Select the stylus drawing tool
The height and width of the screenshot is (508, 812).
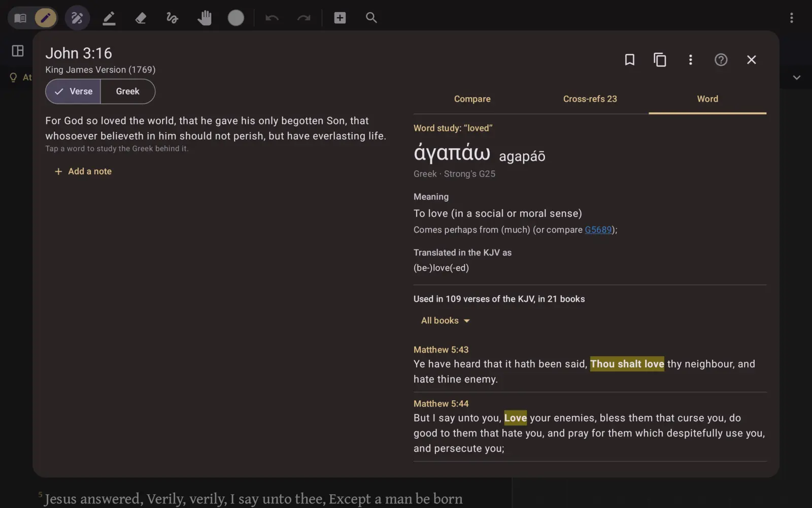77,18
